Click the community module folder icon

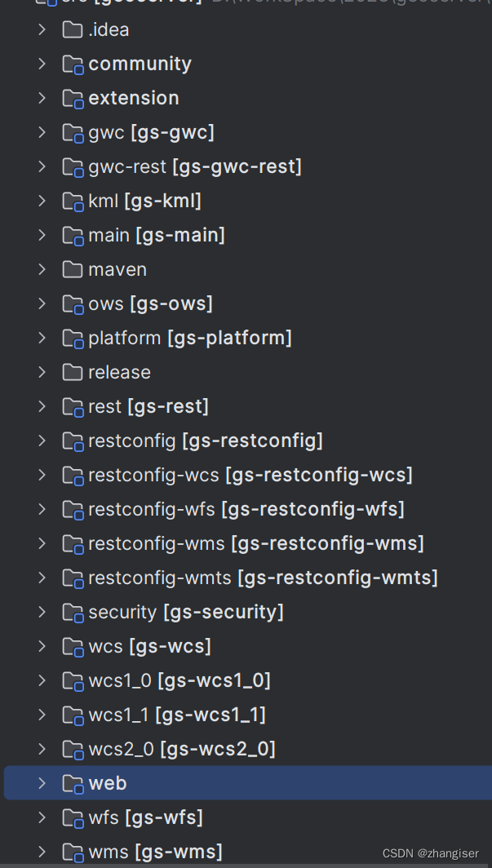point(72,64)
